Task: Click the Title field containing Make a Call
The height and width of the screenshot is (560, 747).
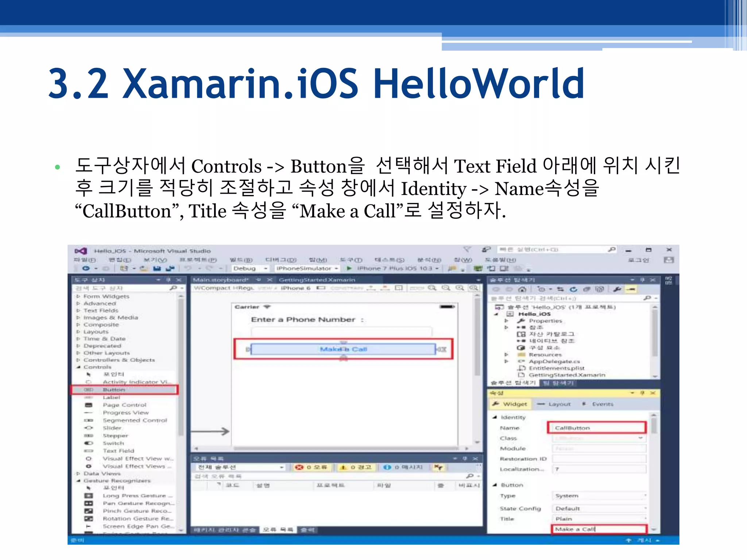Action: 599,529
